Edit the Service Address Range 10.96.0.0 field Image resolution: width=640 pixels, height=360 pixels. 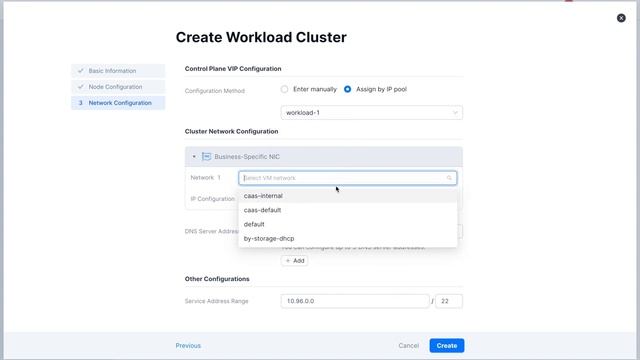click(355, 301)
